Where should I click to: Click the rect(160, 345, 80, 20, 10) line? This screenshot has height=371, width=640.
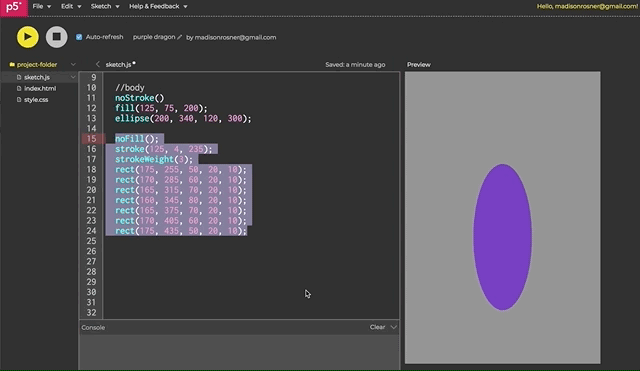181,200
